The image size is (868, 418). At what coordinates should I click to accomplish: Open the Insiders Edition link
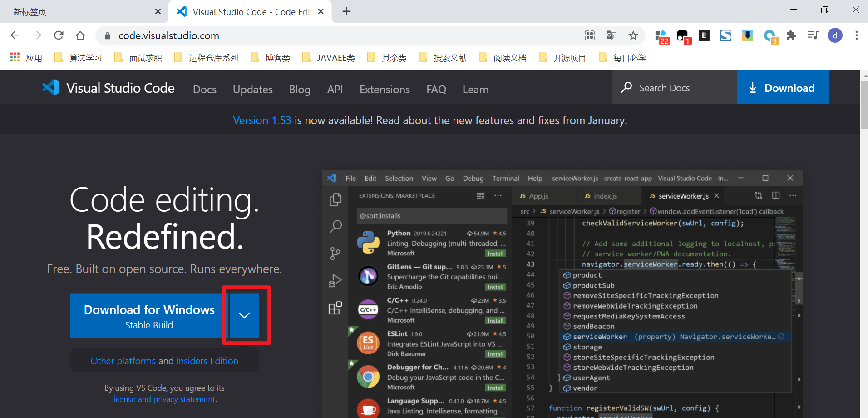[x=207, y=361]
